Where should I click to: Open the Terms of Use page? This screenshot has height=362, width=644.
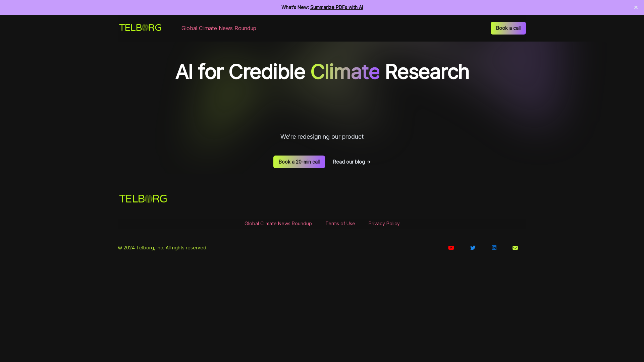(340, 224)
